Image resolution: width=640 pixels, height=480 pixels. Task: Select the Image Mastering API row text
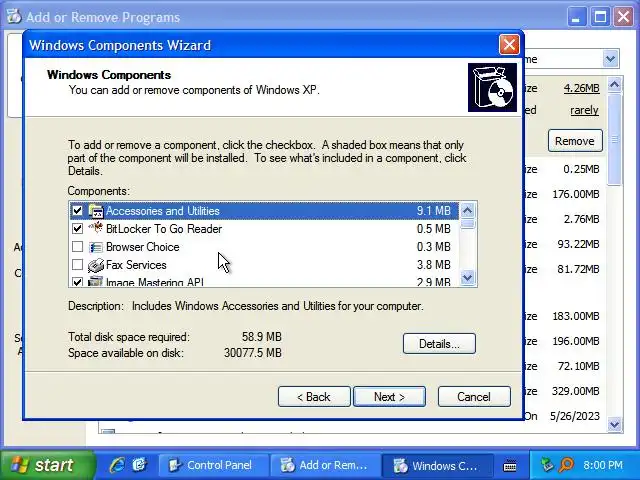click(x=155, y=282)
